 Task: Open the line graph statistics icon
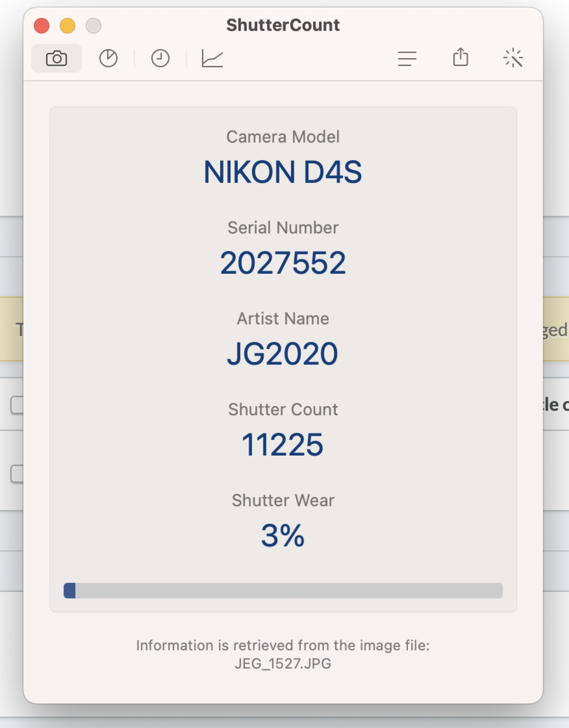coord(212,59)
